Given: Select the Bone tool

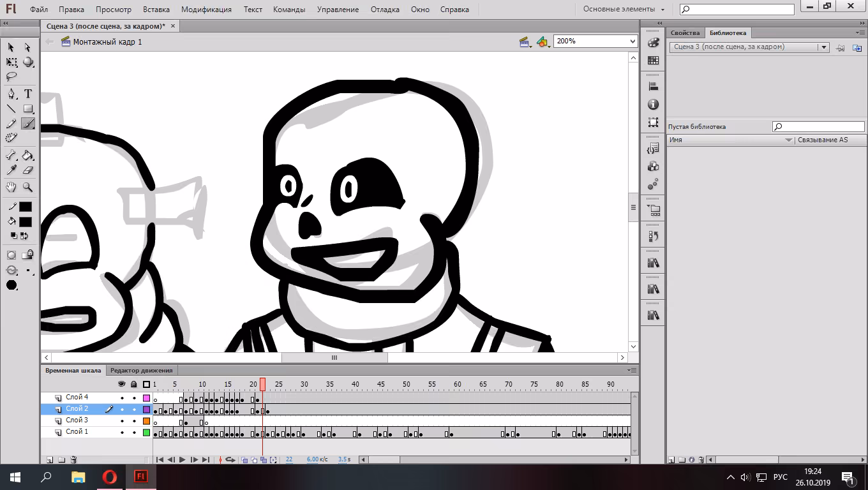Looking at the screenshot, I should point(11,155).
